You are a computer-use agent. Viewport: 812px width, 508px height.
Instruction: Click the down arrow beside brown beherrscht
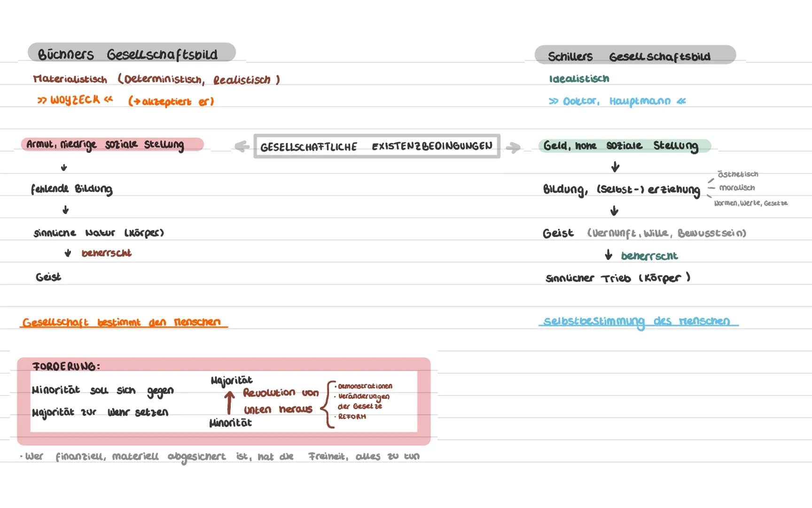[x=68, y=253]
